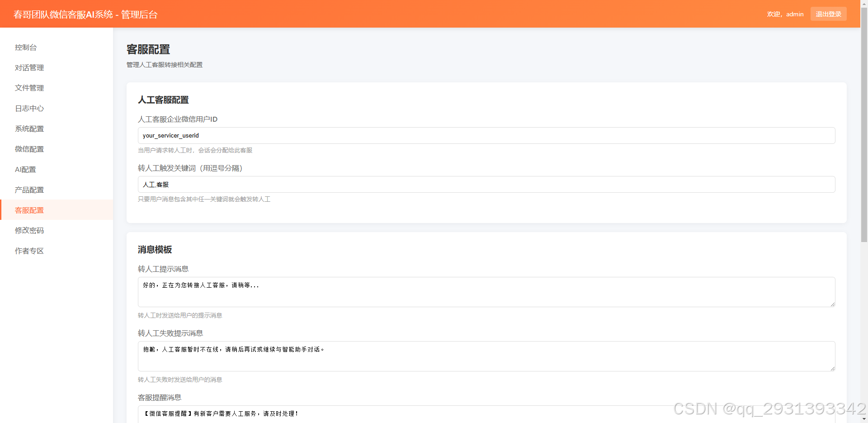Open 修改密码 menu item
The height and width of the screenshot is (423, 868).
[x=57, y=230]
